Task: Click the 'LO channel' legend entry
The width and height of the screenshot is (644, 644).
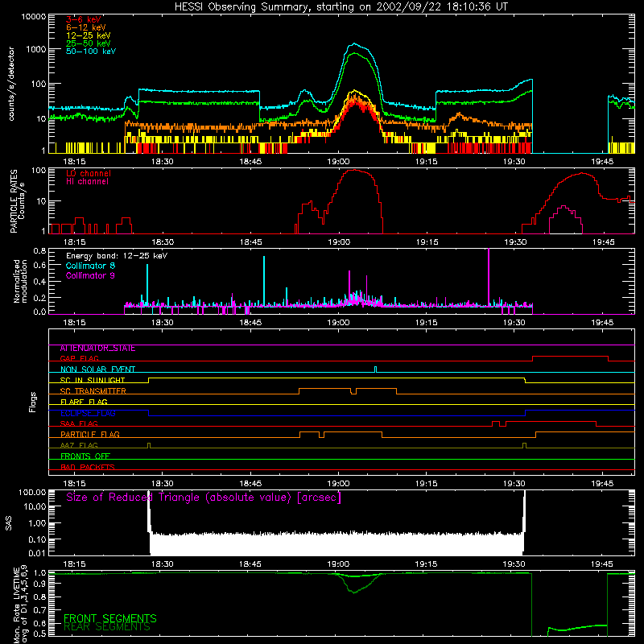Action: click(x=89, y=173)
